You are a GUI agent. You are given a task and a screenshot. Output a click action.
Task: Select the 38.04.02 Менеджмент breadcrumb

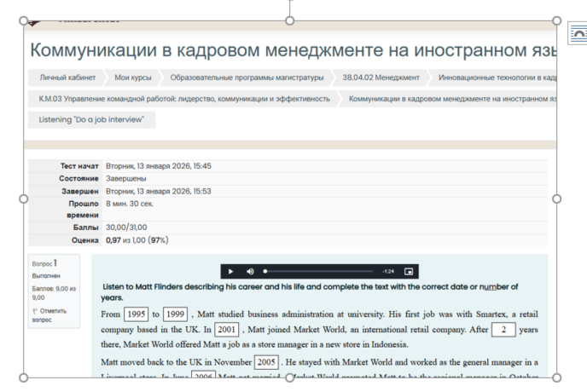click(381, 78)
